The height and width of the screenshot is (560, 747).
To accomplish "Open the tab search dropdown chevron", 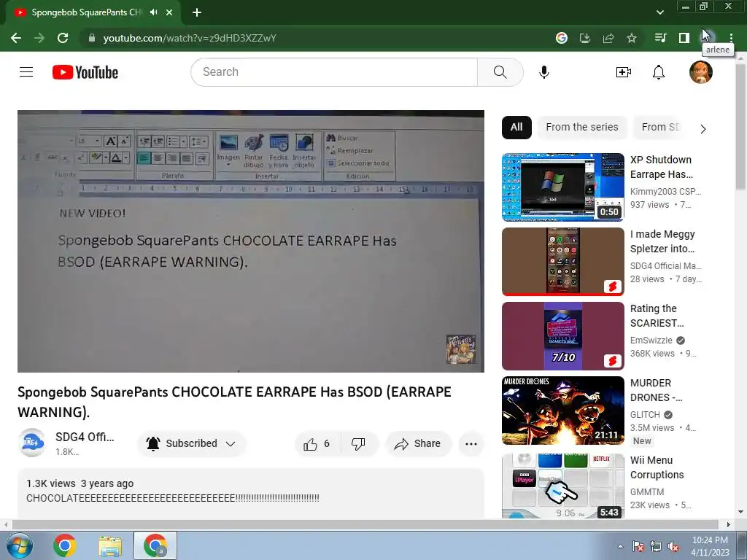I will pos(659,12).
